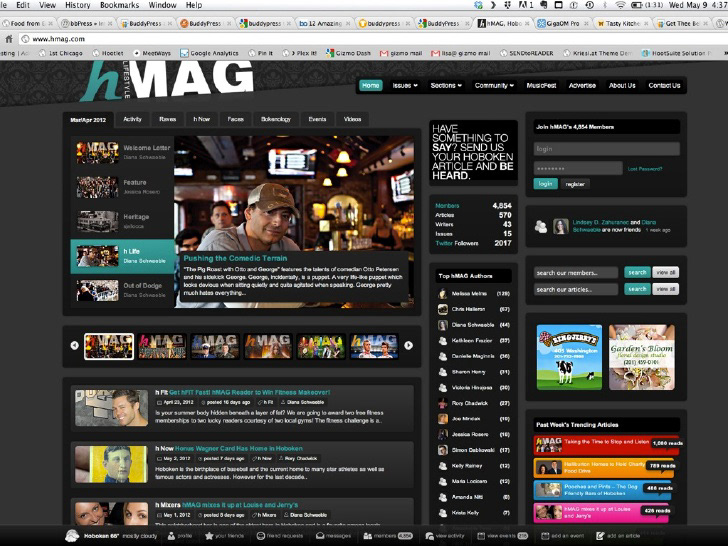728x546 pixels.
Task: Open Pushing the Comedic Terrain article link
Action: coord(235,258)
